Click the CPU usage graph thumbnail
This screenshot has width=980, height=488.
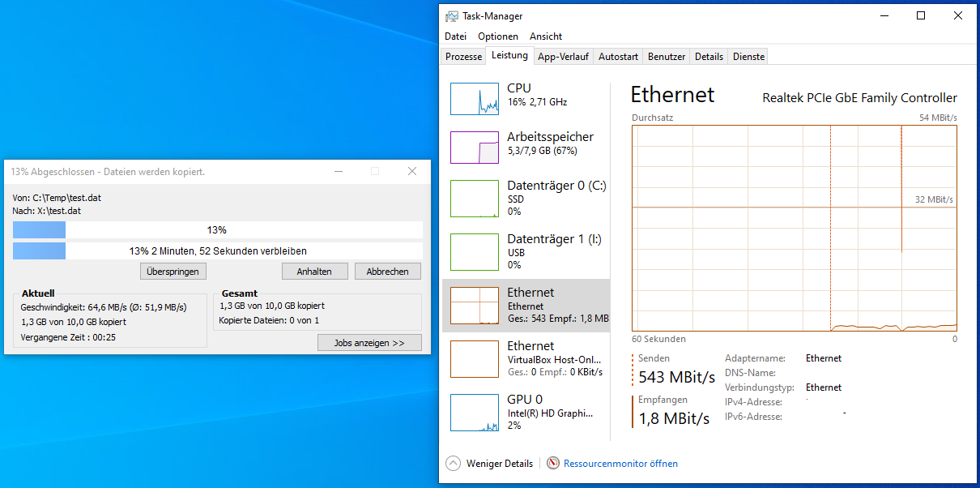coord(474,98)
